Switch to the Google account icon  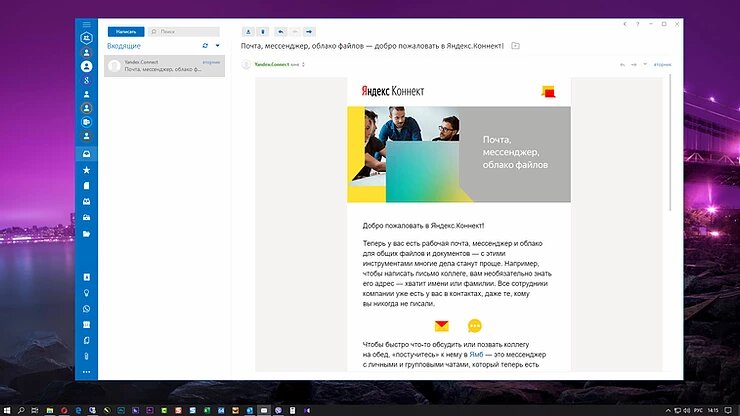86,80
